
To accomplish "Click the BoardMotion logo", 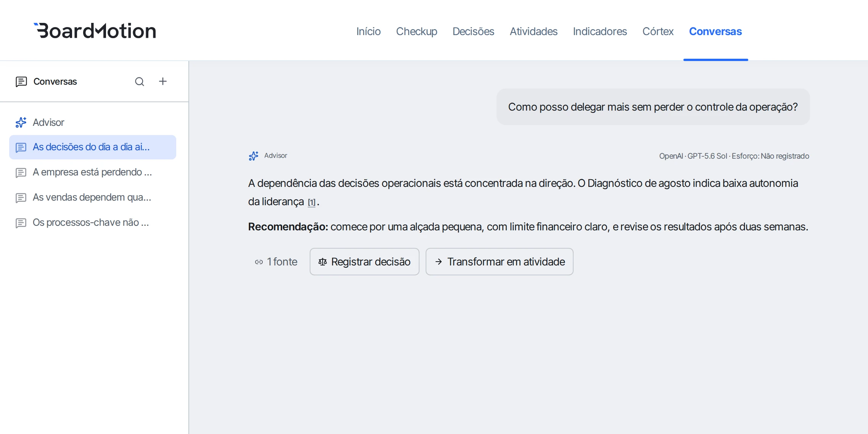I will coord(95,31).
